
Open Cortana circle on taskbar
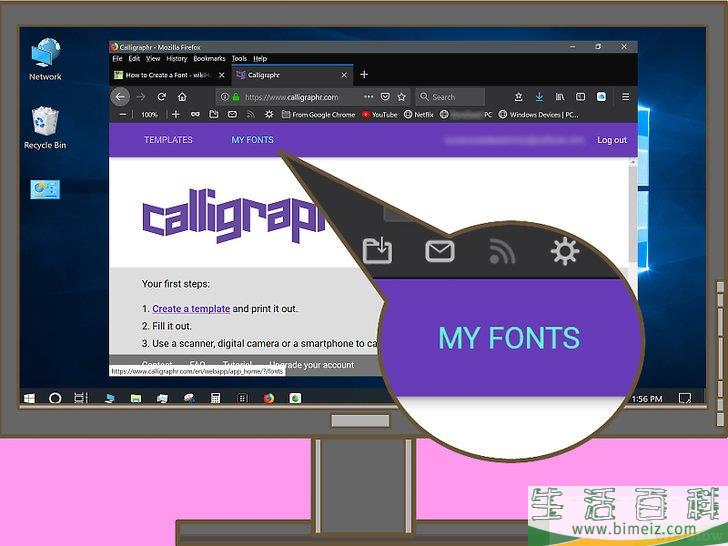(55, 398)
